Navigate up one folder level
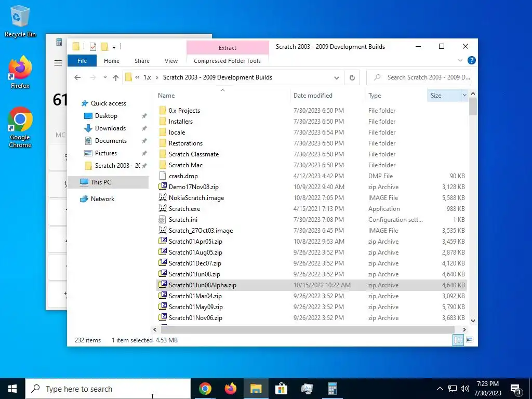This screenshot has height=399, width=532. pos(116,78)
